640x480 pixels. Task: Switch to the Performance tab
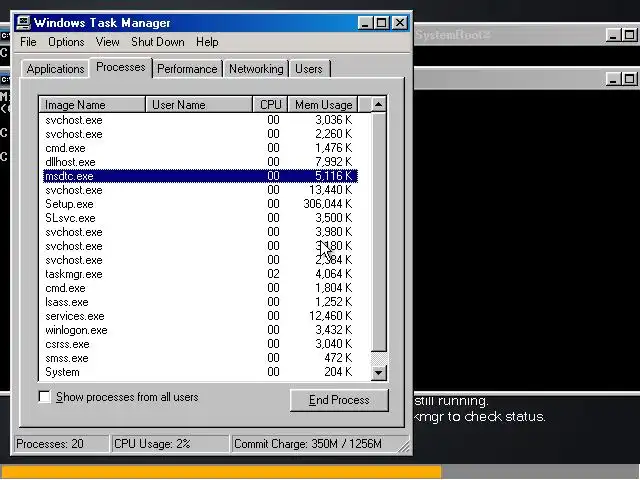[187, 69]
